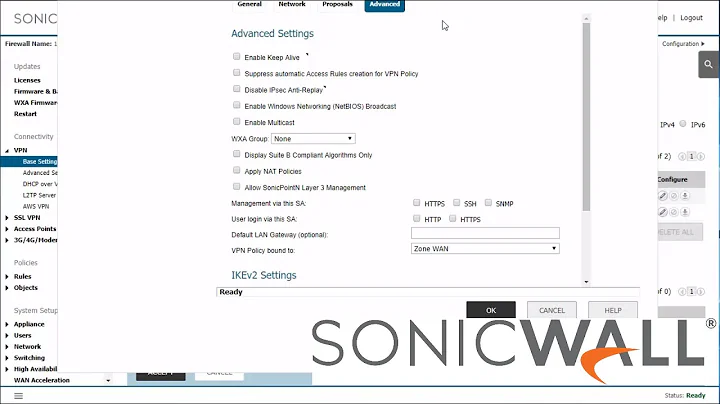The height and width of the screenshot is (404, 720).
Task: Click scroll down arrow in dialog scrollbar
Action: pyautogui.click(x=586, y=282)
